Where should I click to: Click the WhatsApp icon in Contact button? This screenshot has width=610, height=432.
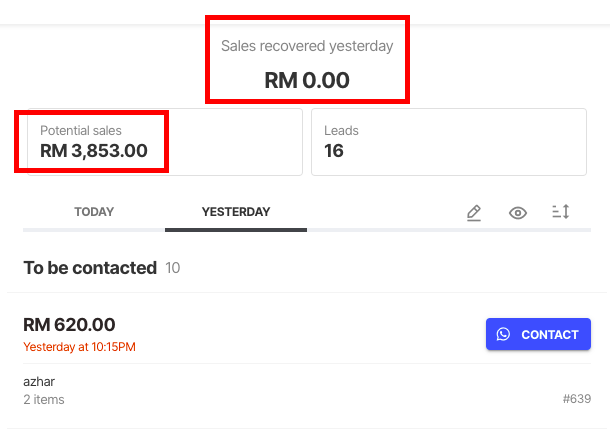503,334
